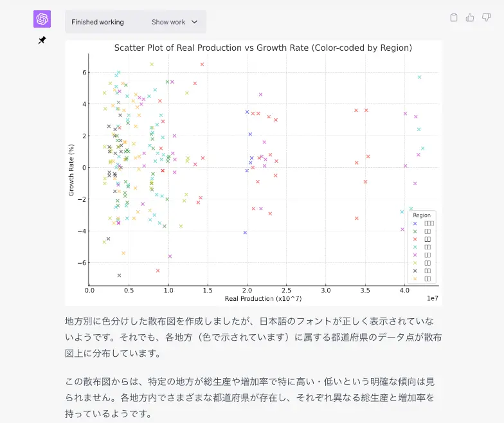Click the Real Production x-axis label
The image size is (504, 423).
tap(263, 299)
